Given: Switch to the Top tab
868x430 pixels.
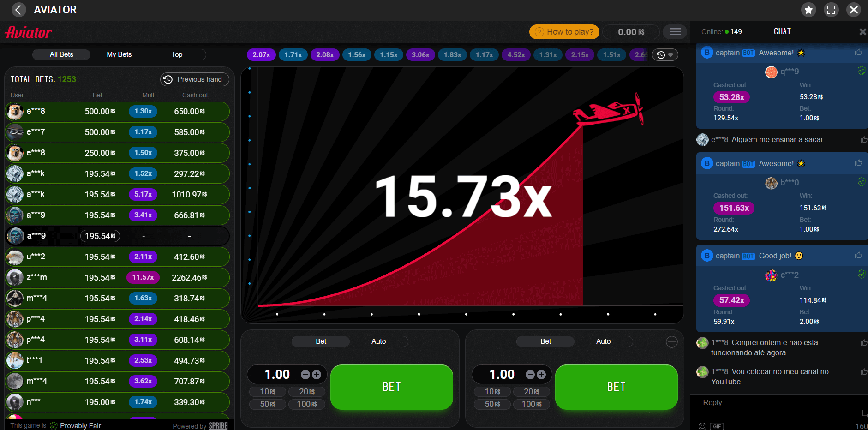Looking at the screenshot, I should [x=177, y=54].
